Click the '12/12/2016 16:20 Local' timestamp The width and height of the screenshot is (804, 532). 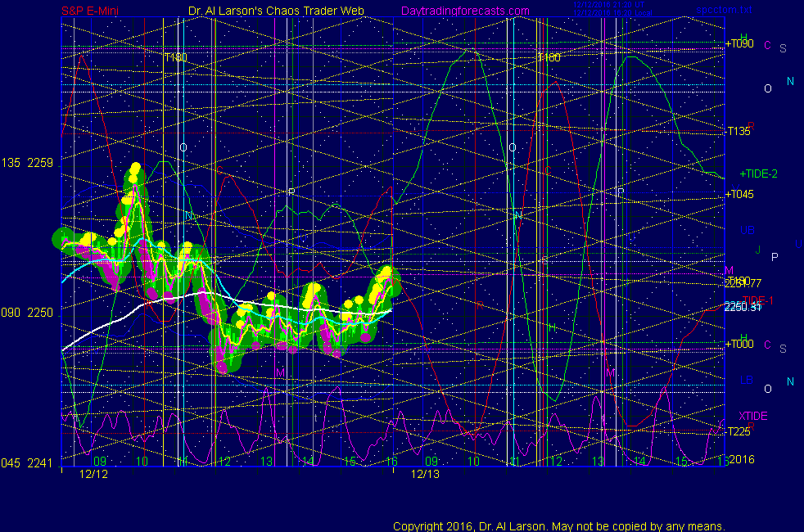pos(612,13)
